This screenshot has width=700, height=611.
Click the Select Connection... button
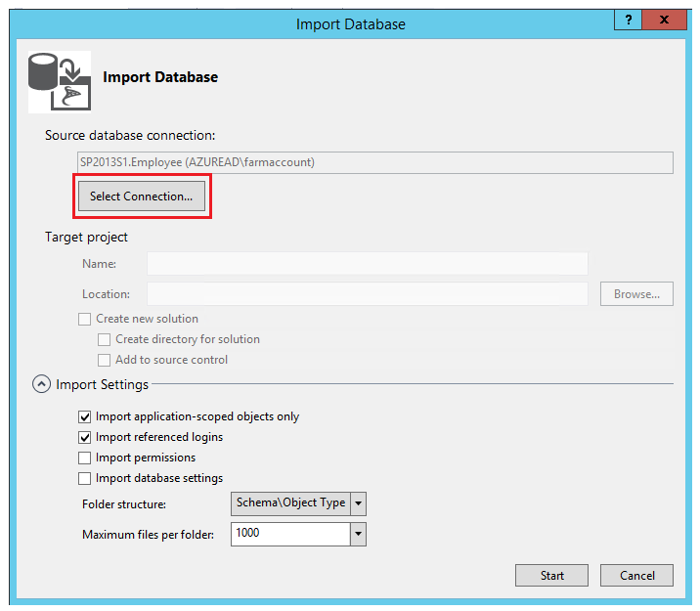point(142,196)
